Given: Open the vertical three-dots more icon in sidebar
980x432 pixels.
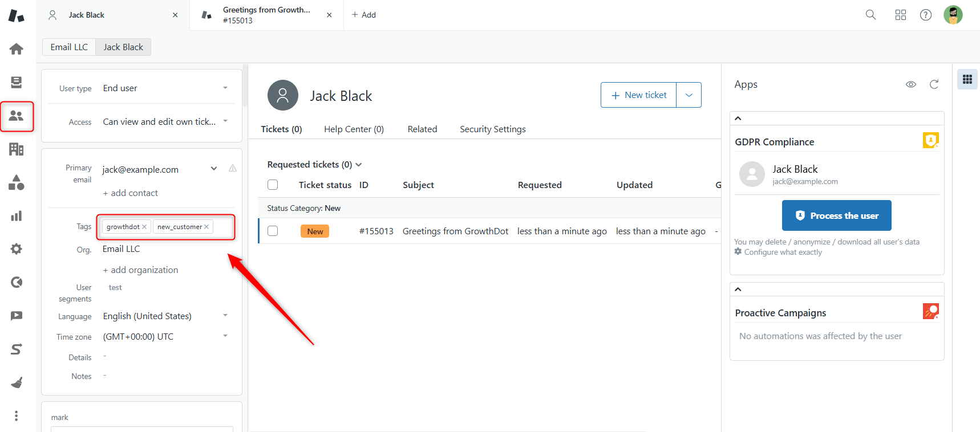Looking at the screenshot, I should click(17, 415).
